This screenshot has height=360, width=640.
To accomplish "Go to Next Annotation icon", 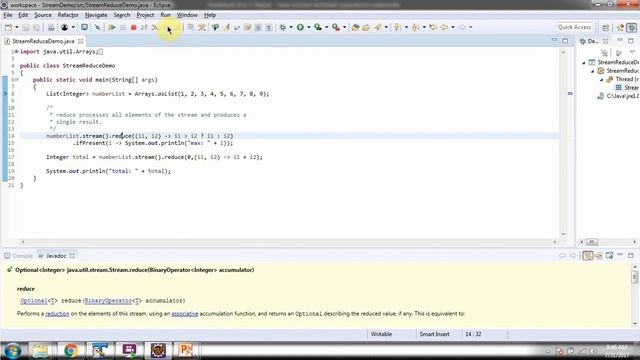I will tap(398, 27).
